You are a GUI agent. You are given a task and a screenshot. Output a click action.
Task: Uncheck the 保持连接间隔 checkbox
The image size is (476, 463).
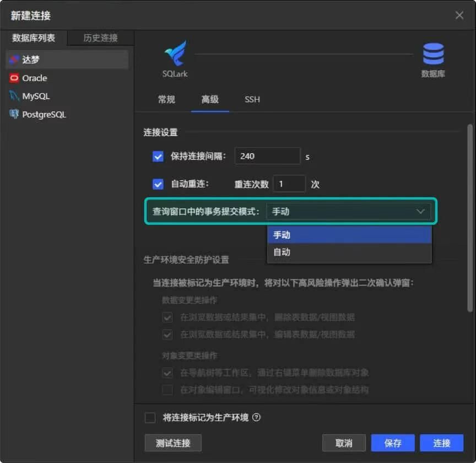tap(158, 157)
